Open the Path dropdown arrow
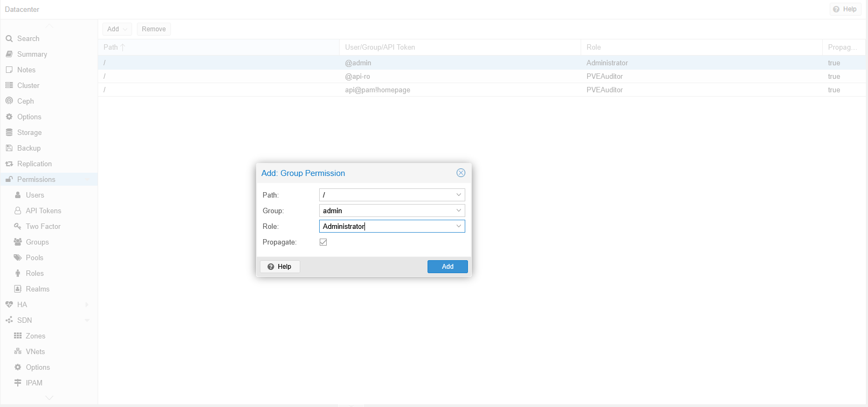Image resolution: width=868 pixels, height=407 pixels. click(x=459, y=195)
